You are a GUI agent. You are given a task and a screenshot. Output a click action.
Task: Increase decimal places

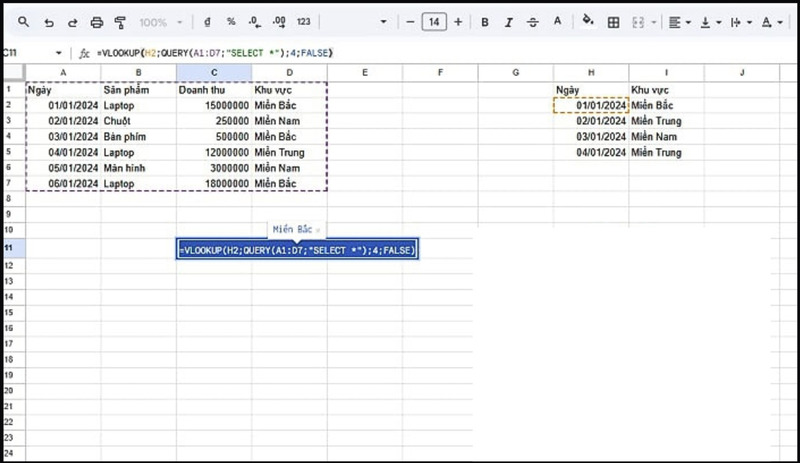279,22
